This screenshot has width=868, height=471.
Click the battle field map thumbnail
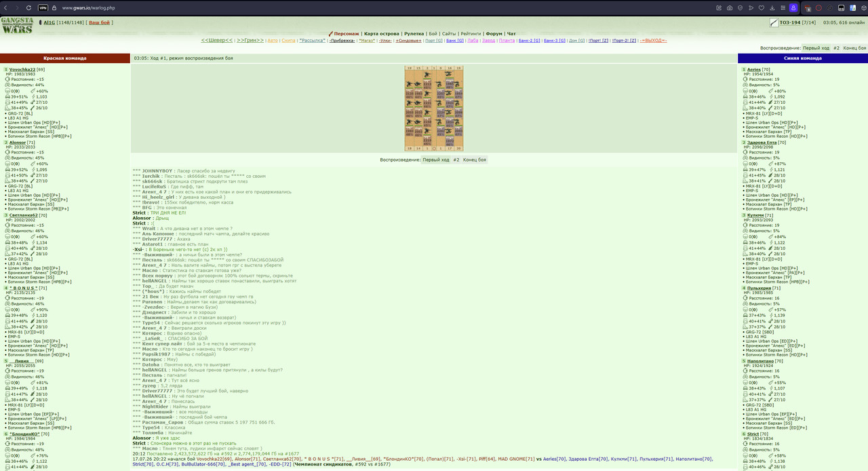434,108
